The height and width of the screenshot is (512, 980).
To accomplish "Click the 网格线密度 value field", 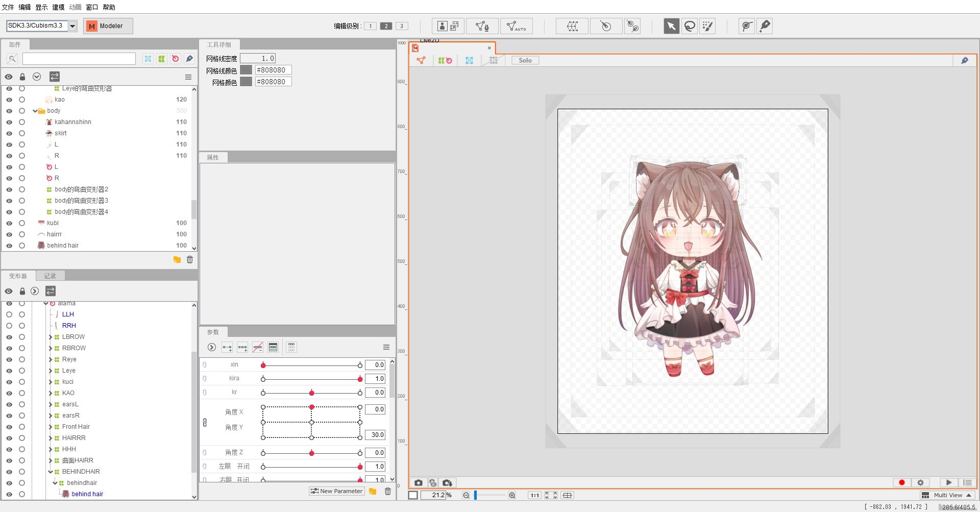I will pos(258,58).
